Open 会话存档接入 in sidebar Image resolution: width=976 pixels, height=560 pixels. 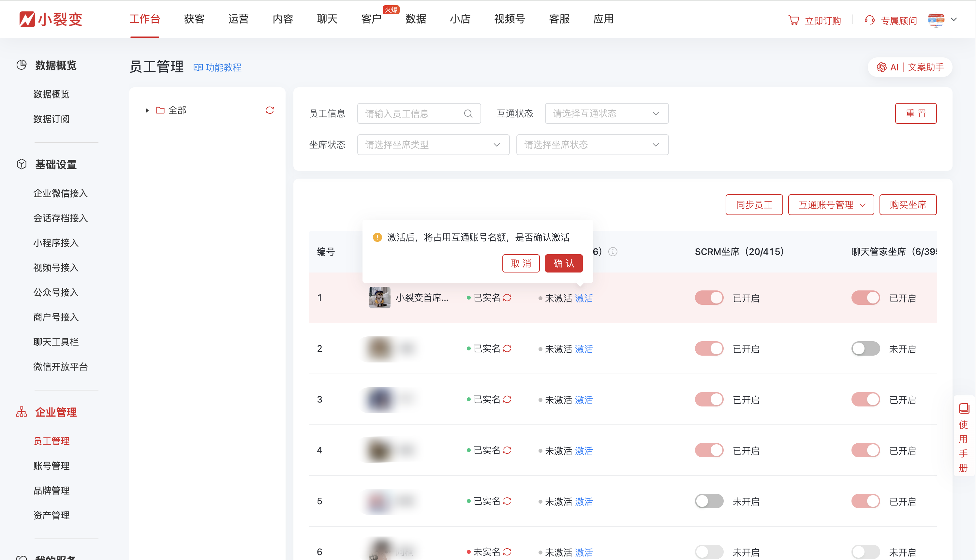[x=60, y=218]
